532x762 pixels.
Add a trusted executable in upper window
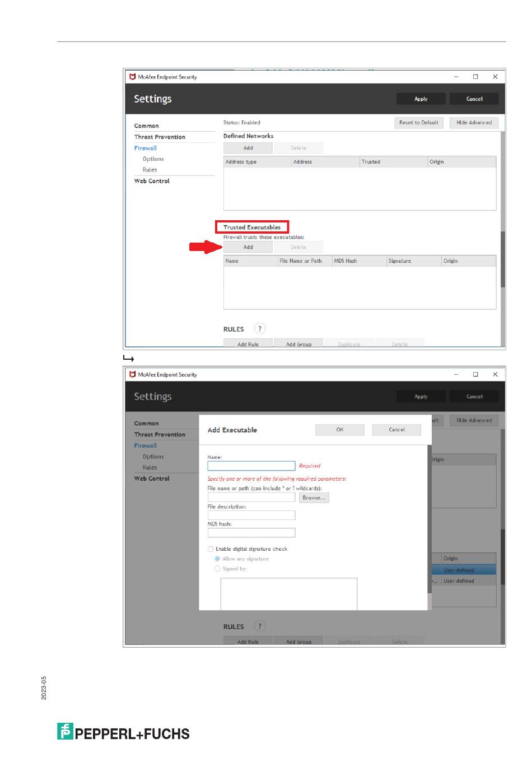pos(248,247)
